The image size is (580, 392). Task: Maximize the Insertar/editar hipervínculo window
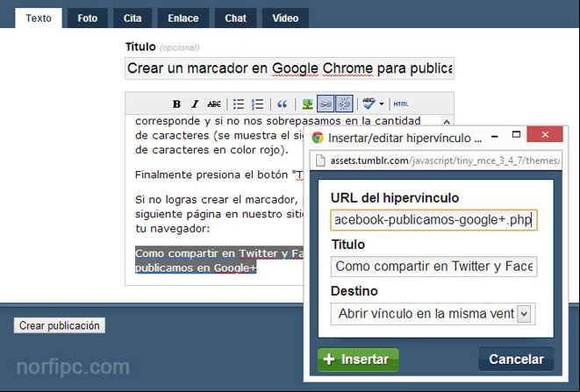(x=516, y=134)
